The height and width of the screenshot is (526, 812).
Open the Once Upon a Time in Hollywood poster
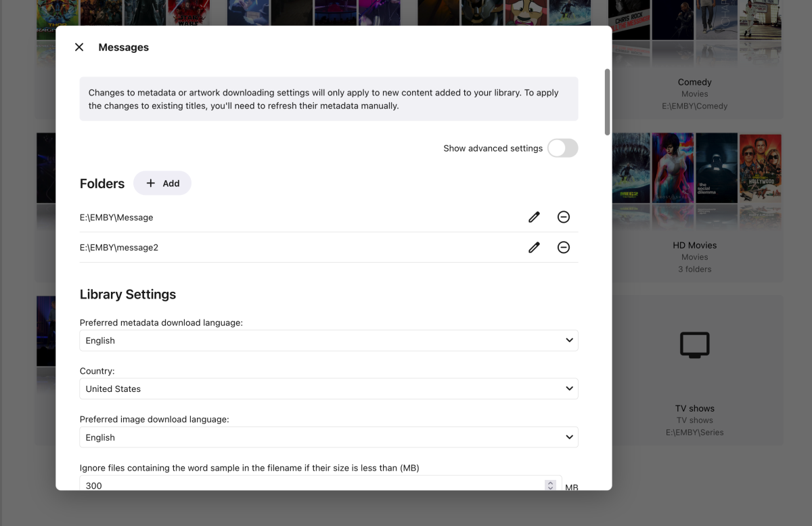tap(760, 168)
